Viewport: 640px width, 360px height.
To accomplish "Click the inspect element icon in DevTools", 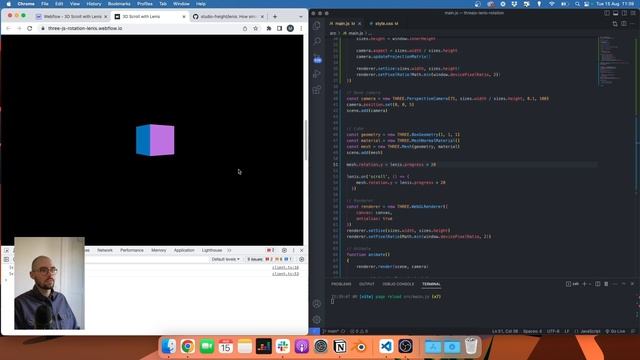I will [x=7, y=250].
